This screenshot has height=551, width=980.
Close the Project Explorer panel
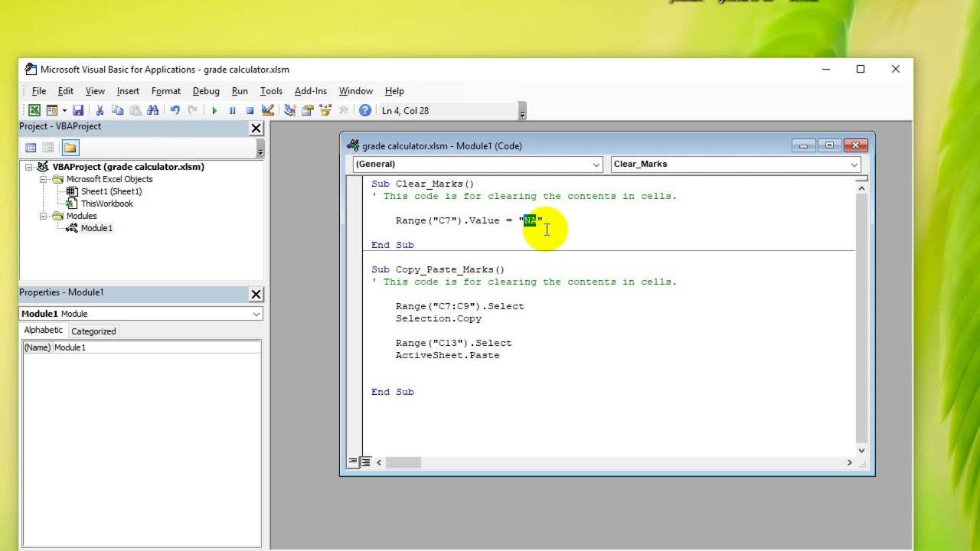point(256,129)
